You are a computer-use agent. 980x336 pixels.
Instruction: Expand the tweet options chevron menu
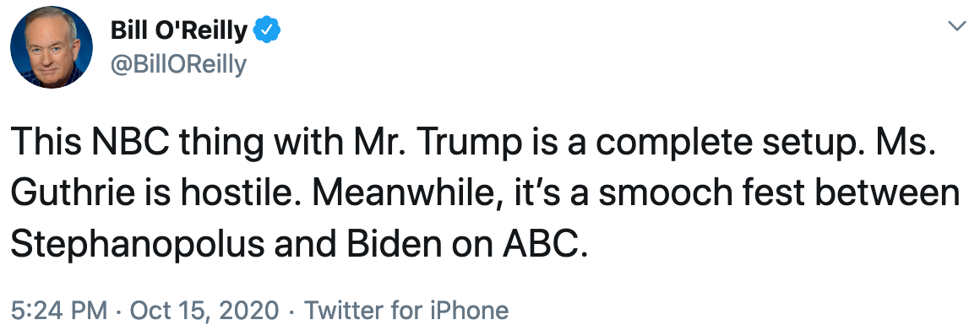[x=957, y=26]
